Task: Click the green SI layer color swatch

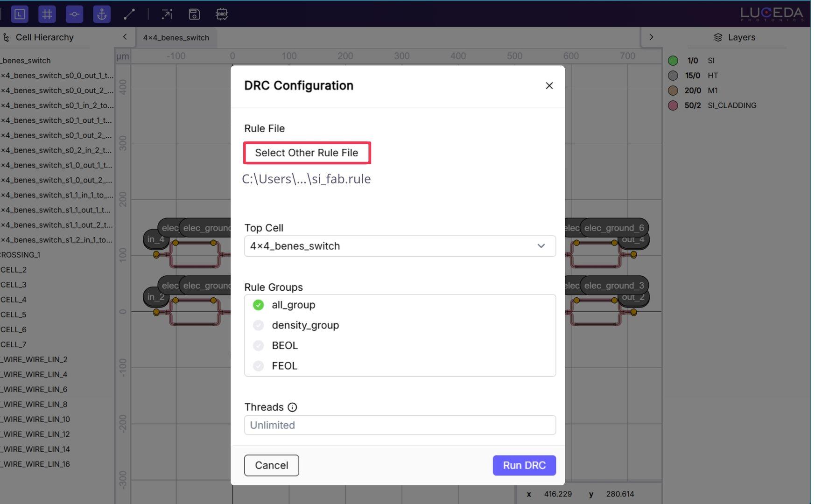Action: point(673,61)
